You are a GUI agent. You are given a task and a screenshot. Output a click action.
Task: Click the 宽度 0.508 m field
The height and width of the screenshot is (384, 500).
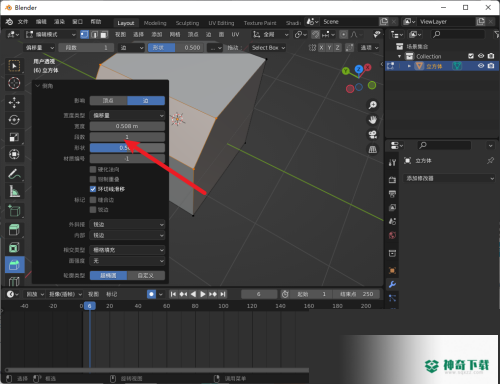coord(127,126)
